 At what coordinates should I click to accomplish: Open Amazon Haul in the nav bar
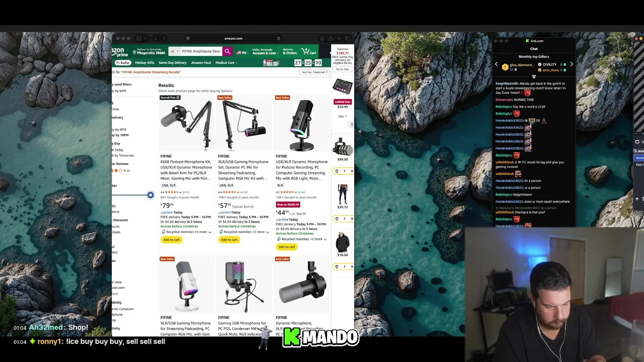coord(201,63)
